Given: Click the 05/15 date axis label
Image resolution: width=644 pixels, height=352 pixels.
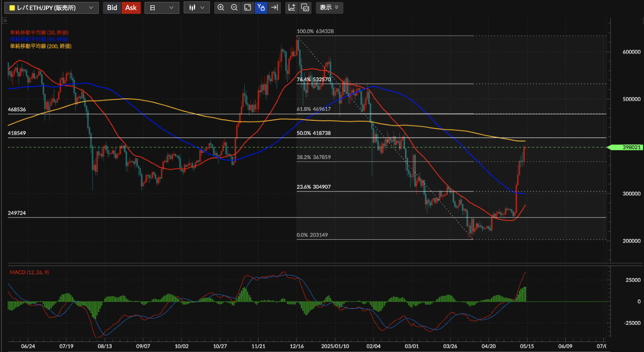Looking at the screenshot, I should 527,346.
